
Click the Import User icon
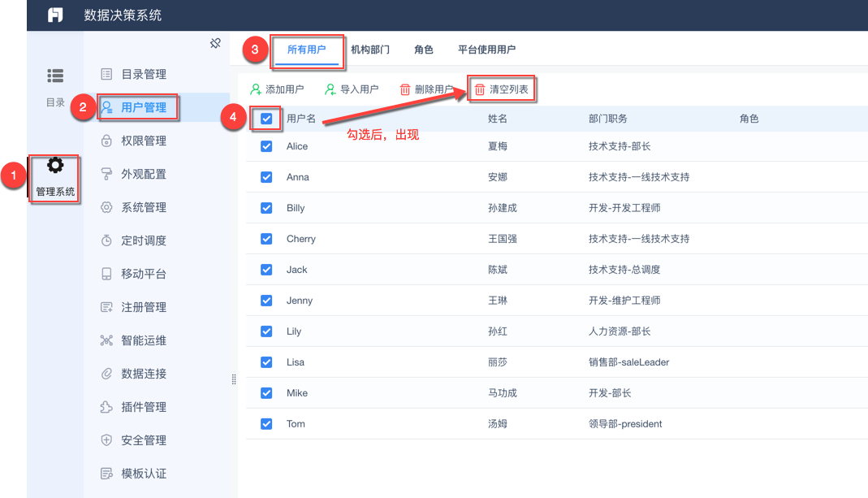330,89
